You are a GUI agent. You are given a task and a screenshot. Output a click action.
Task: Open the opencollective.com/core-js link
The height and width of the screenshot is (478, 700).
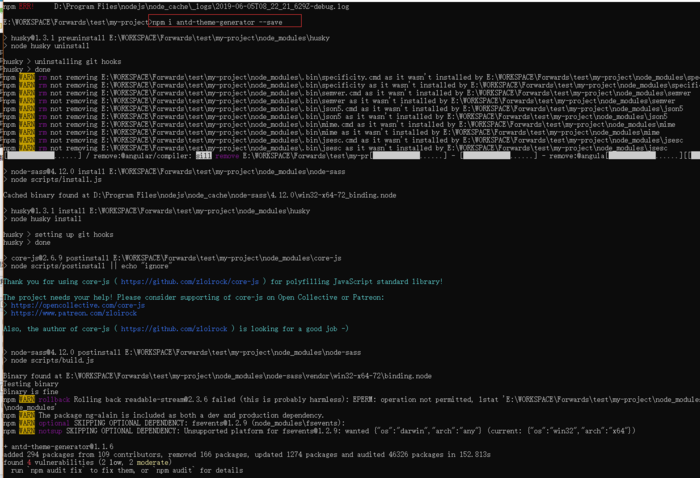(78, 305)
